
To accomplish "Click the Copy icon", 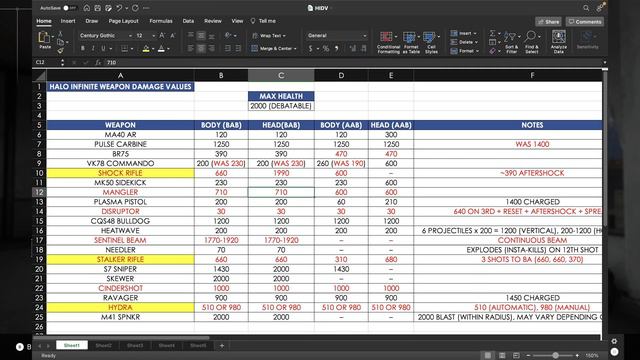I will (x=60, y=42).
